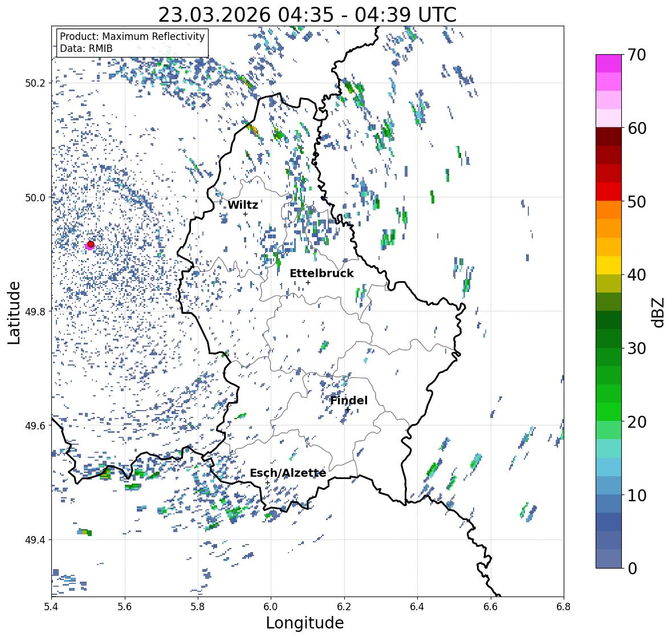The image size is (672, 637).
Task: Click the 50.0 latitude tick label
Action: click(35, 198)
